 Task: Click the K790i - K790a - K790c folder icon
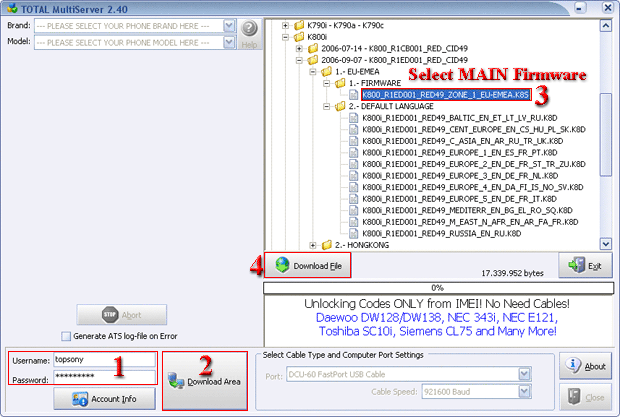click(299, 25)
